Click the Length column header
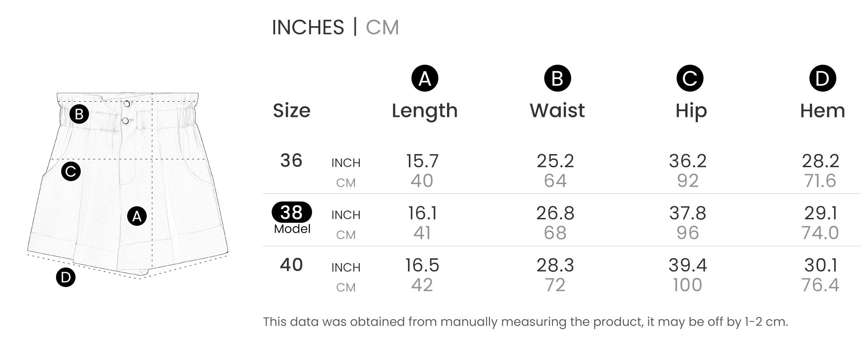Image resolution: width=868 pixels, height=350 pixels. click(424, 111)
